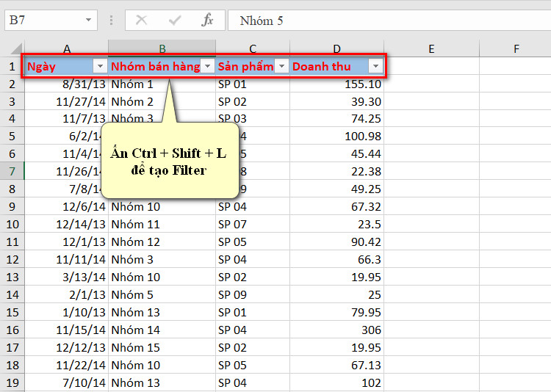Select row 1 header
The image size is (551, 392).
click(x=12, y=66)
